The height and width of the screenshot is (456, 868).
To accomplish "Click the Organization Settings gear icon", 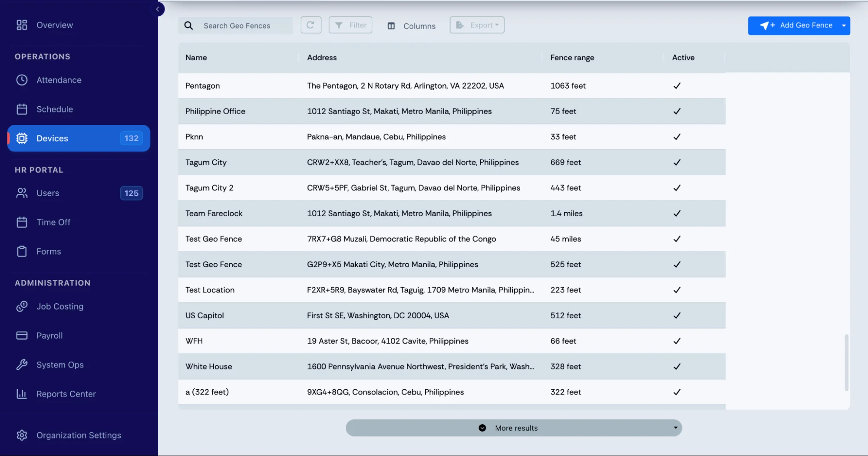I will pos(22,435).
